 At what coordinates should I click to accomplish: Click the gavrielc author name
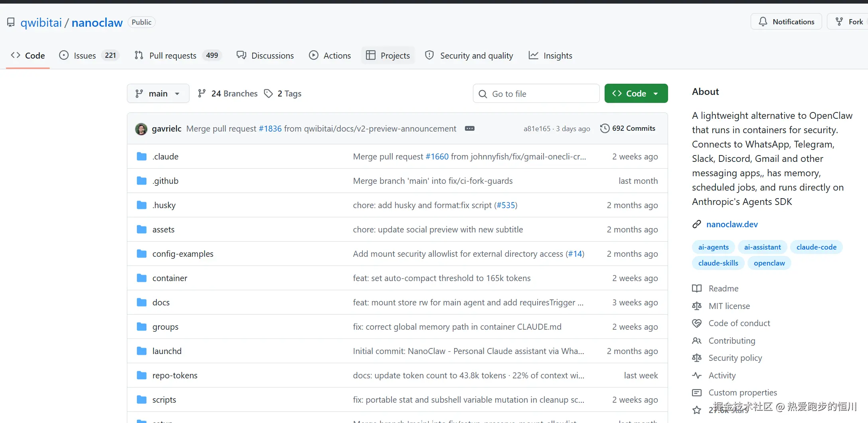[166, 128]
